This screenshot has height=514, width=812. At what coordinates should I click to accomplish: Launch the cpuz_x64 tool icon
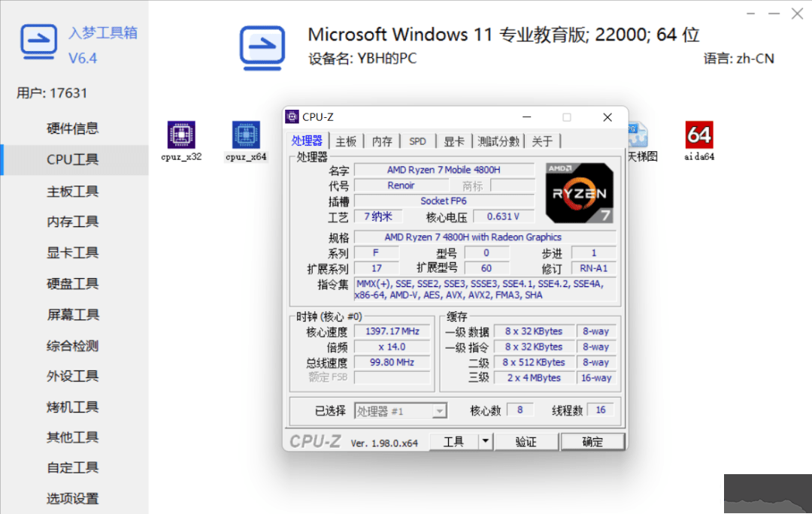[246, 135]
